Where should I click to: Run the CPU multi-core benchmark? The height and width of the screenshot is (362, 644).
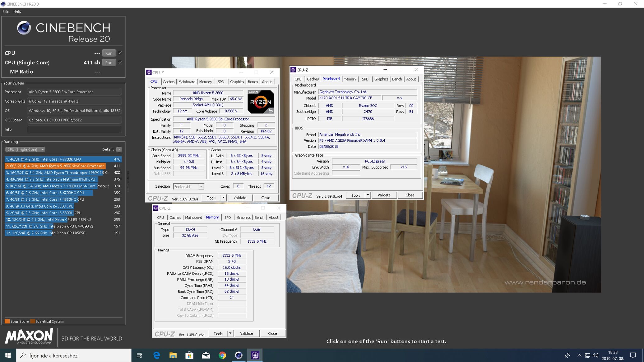tap(109, 53)
